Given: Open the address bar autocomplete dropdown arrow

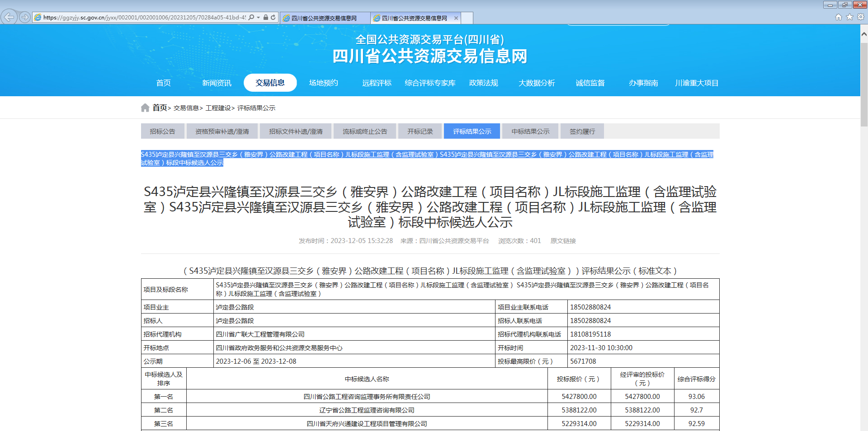Looking at the screenshot, I should click(258, 18).
